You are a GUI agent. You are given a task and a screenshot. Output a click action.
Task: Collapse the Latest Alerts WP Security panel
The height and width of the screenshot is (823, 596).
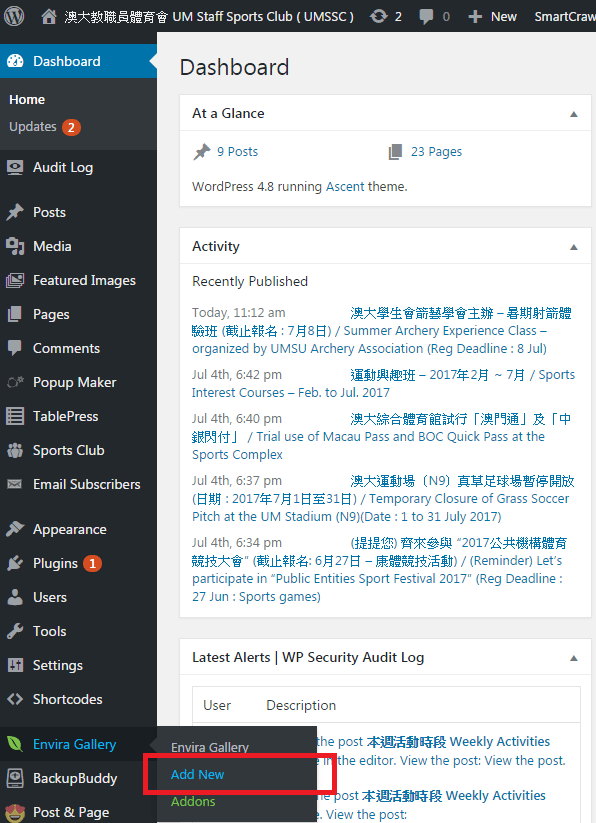point(573,658)
